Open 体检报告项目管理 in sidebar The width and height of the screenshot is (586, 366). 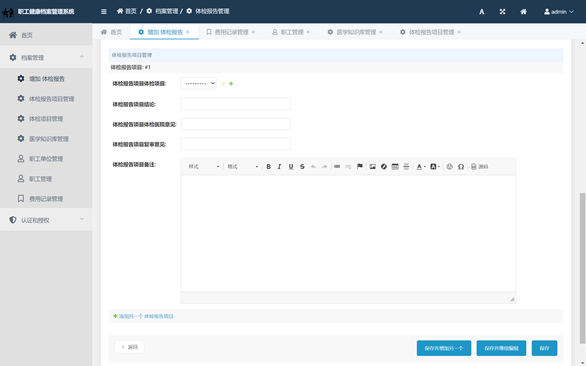point(46,99)
